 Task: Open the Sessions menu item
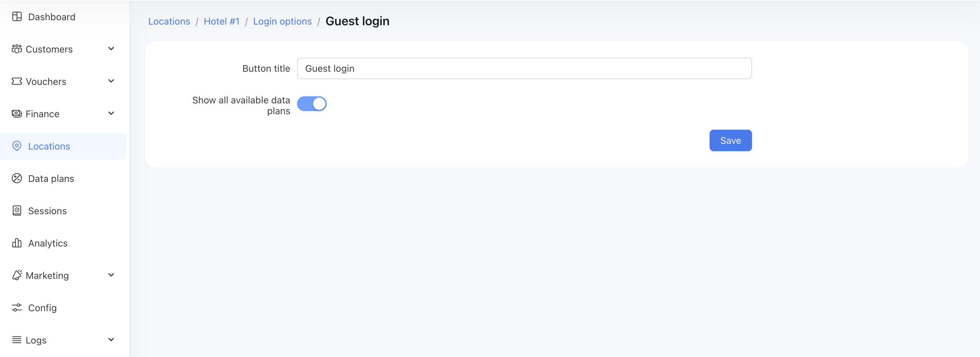47,211
